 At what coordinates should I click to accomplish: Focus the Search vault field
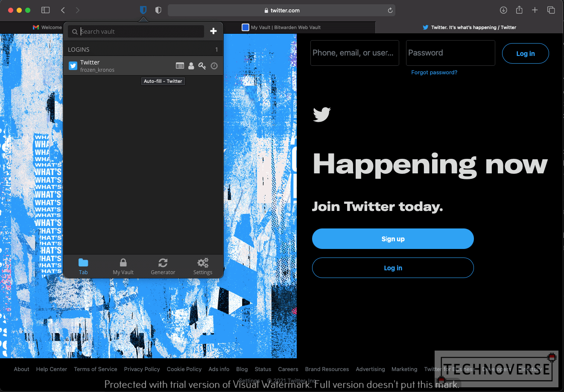(136, 32)
